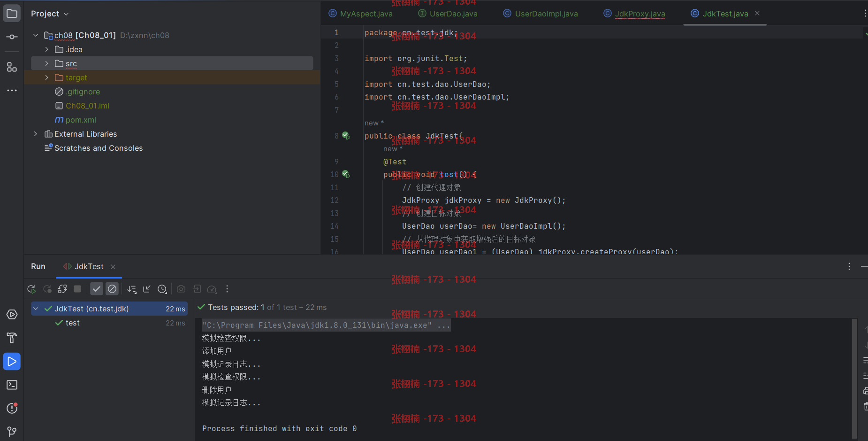Toggle show ignored tests
The height and width of the screenshot is (441, 868).
coord(112,289)
